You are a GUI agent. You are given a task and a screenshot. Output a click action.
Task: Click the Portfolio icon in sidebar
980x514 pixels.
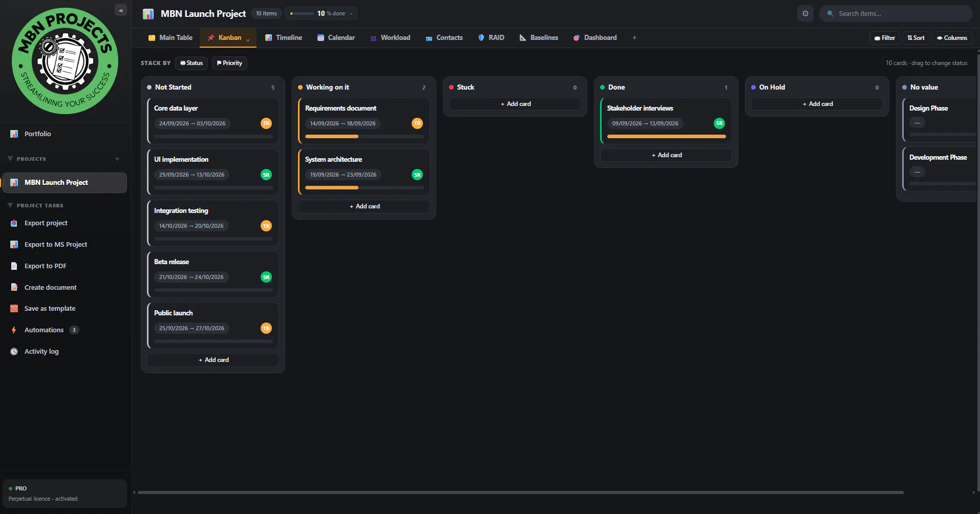tap(14, 134)
